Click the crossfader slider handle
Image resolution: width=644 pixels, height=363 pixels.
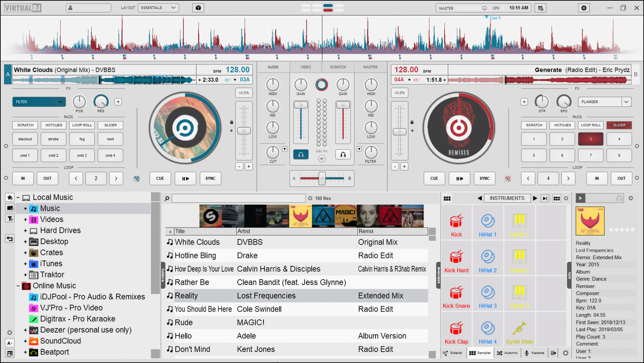click(x=322, y=178)
